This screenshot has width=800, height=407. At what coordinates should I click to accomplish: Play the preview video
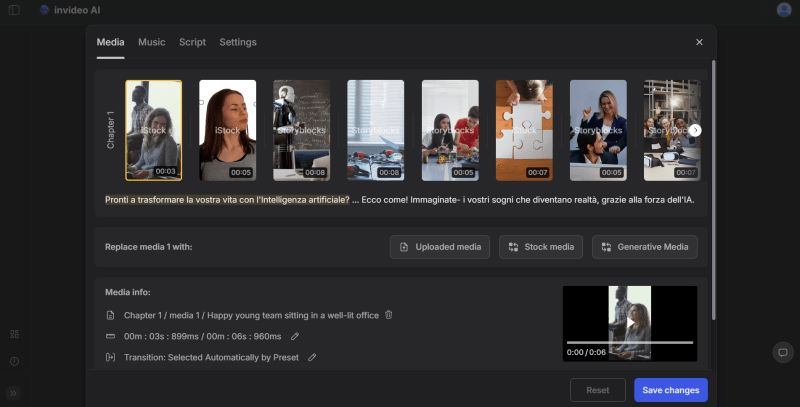coord(630,322)
